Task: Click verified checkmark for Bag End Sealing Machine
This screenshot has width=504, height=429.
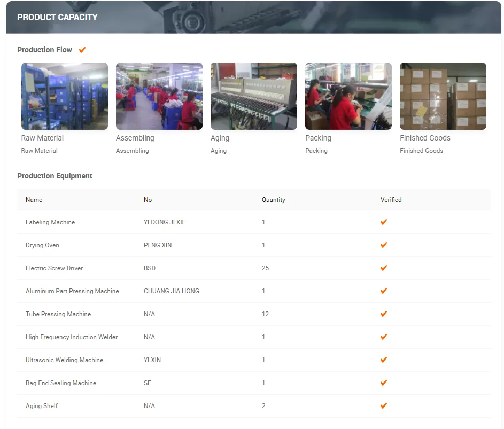Action: 383,383
